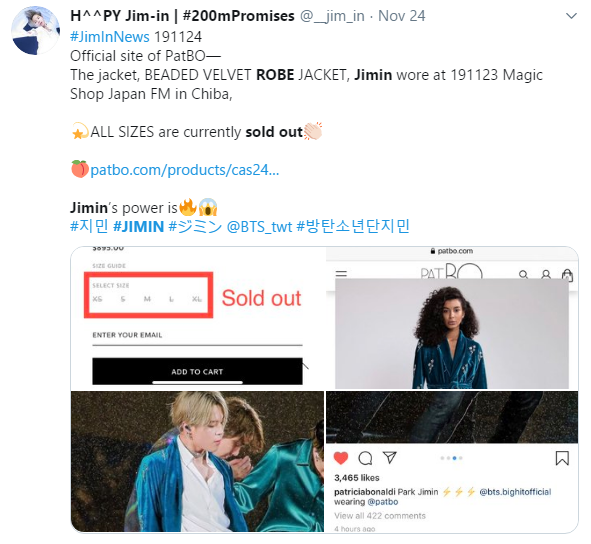Click the PatBO account person icon
Screen dimensions: 591x544
pyautogui.click(x=546, y=274)
